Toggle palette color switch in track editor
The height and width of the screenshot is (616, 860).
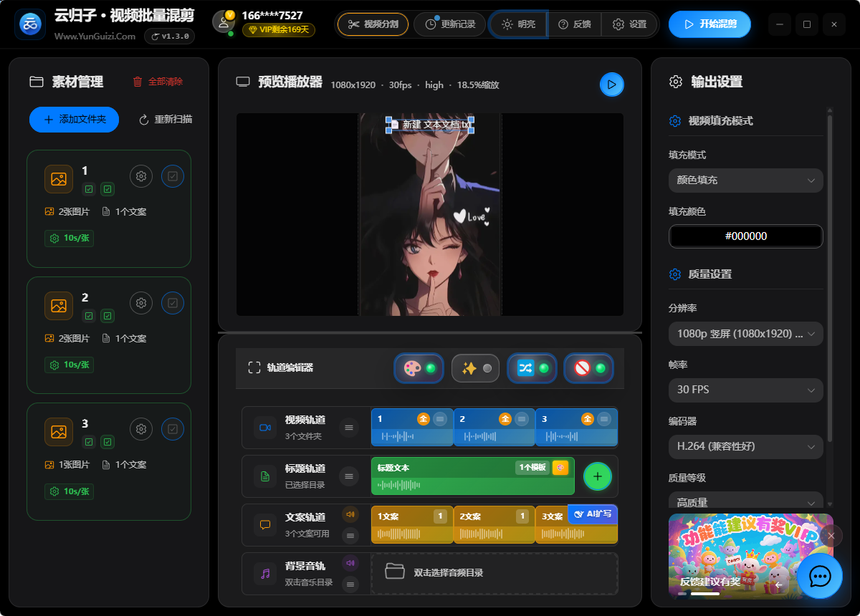tap(419, 368)
